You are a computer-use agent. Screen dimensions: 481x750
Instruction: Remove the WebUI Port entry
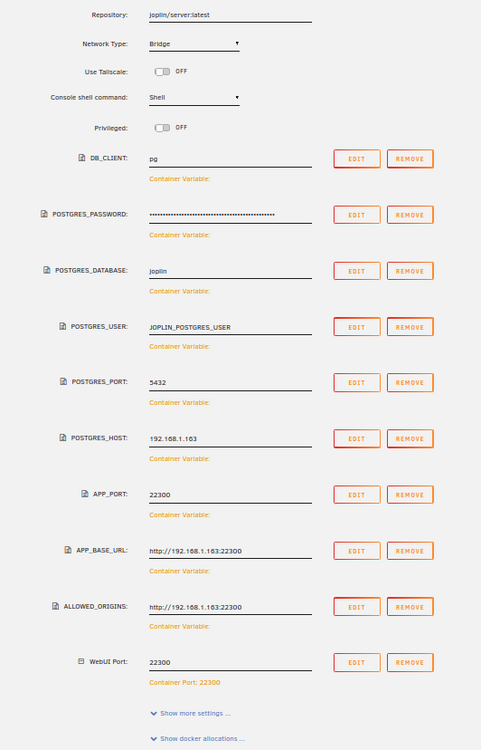tap(410, 662)
